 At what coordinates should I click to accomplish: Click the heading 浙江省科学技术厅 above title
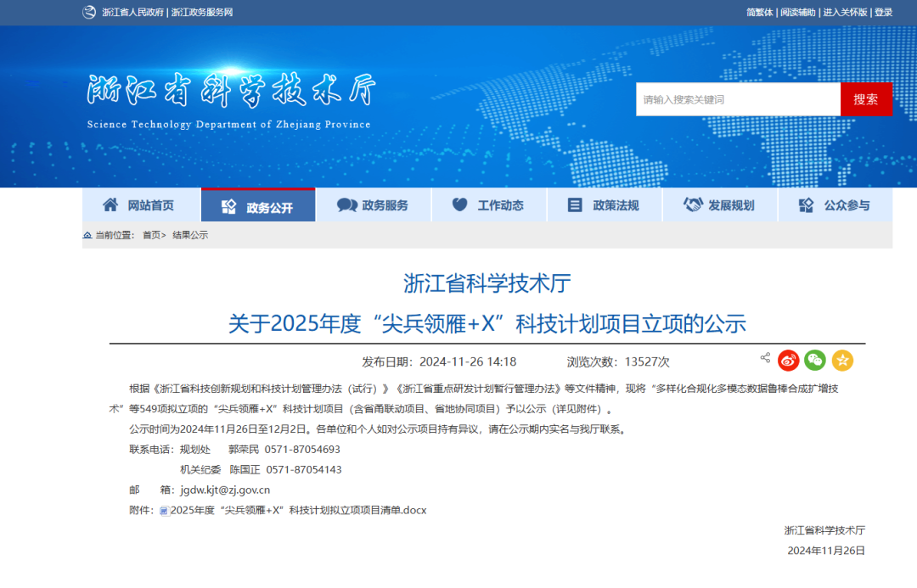coord(487,283)
